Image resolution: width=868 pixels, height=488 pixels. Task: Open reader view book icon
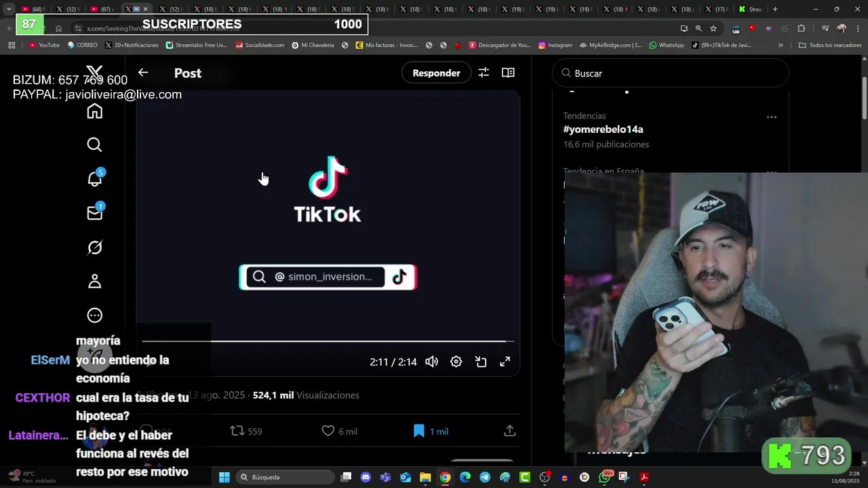coord(508,73)
